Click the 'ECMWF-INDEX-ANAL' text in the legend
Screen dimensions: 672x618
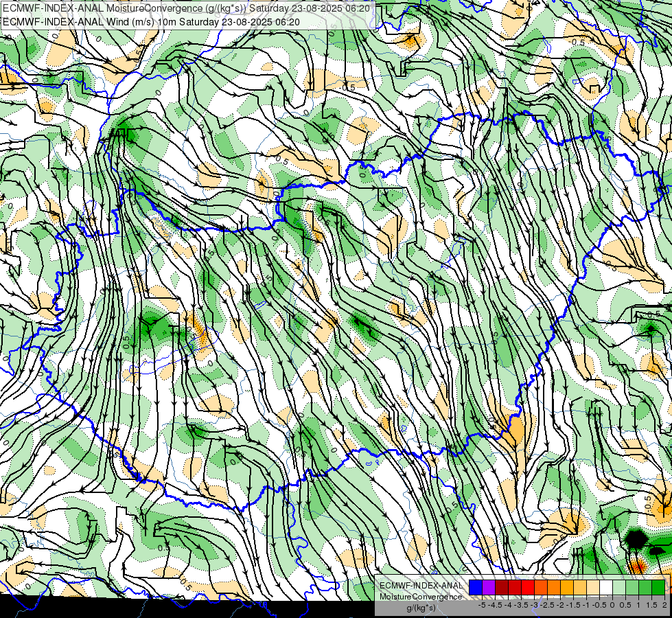[x=421, y=586]
